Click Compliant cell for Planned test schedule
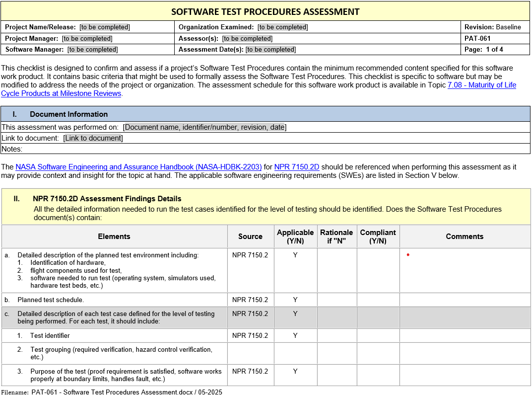 (x=378, y=300)
